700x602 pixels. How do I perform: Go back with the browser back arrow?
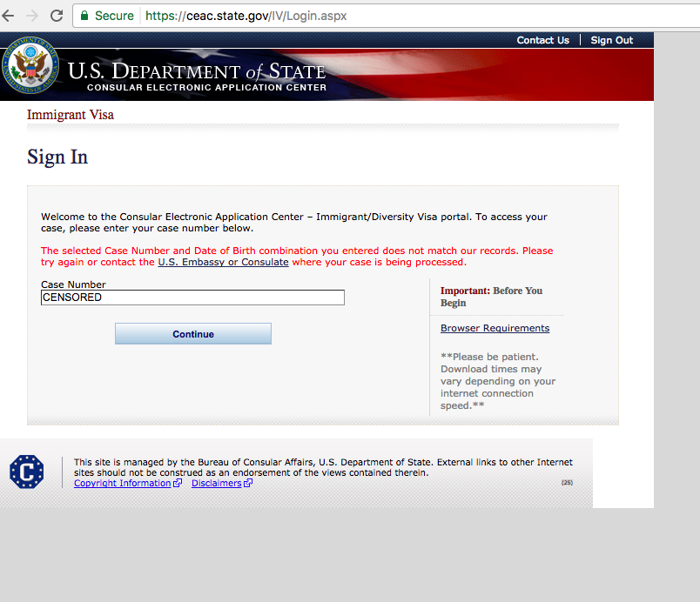click(x=8, y=16)
